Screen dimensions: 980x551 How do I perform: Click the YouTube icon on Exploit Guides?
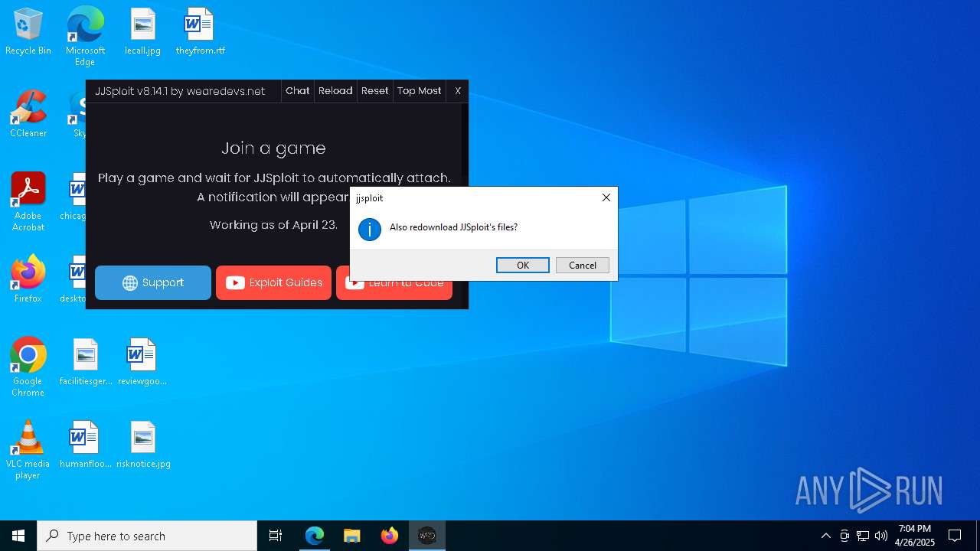pyautogui.click(x=235, y=283)
